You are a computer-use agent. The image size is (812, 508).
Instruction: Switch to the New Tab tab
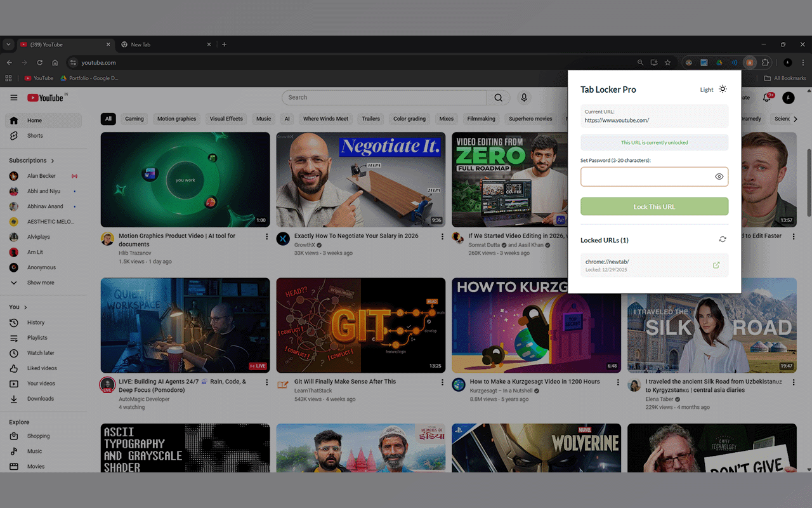[167, 44]
